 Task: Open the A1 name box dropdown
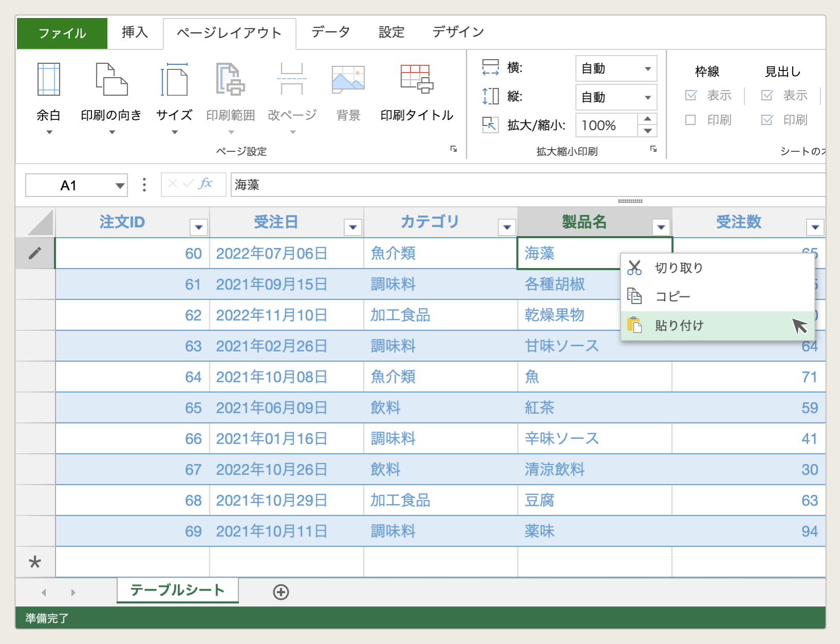pyautogui.click(x=120, y=186)
